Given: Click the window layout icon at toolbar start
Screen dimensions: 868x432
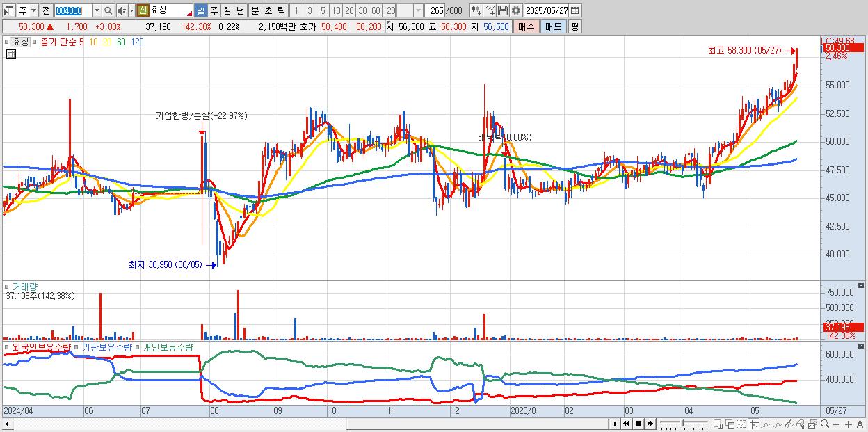Looking at the screenshot, I should [x=8, y=10].
